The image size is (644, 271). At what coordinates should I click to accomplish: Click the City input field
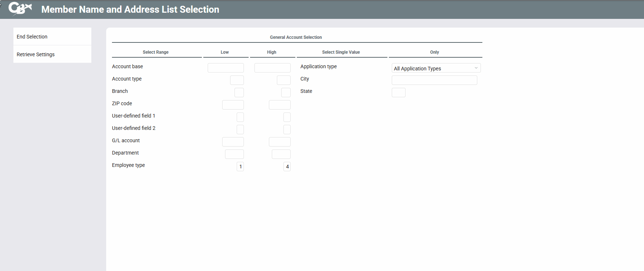(x=434, y=80)
